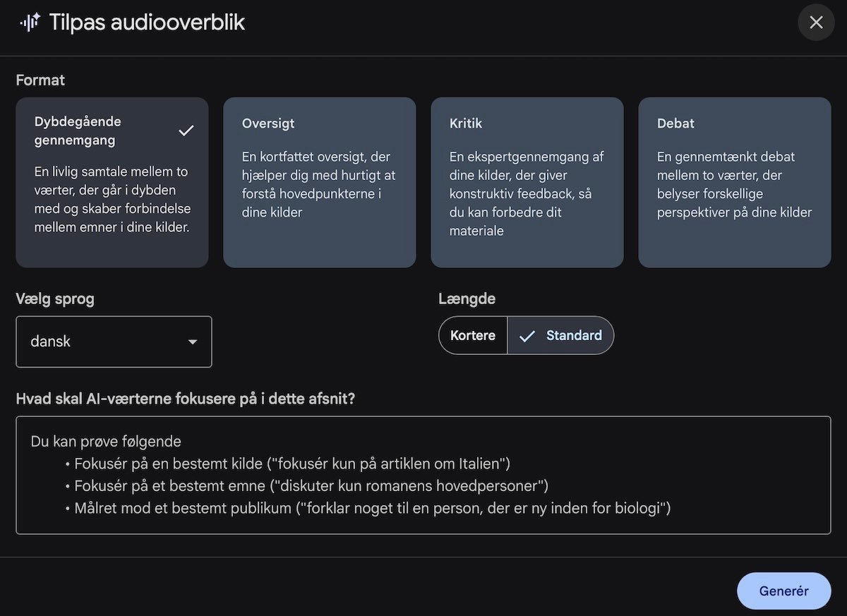Select the Dybdegående gennemgang format card

coord(112,182)
